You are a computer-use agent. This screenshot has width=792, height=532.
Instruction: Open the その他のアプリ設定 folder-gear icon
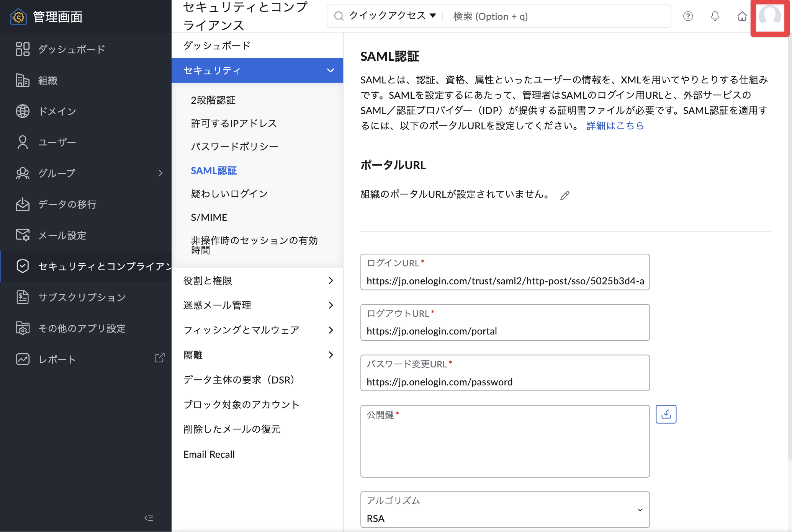(x=23, y=328)
